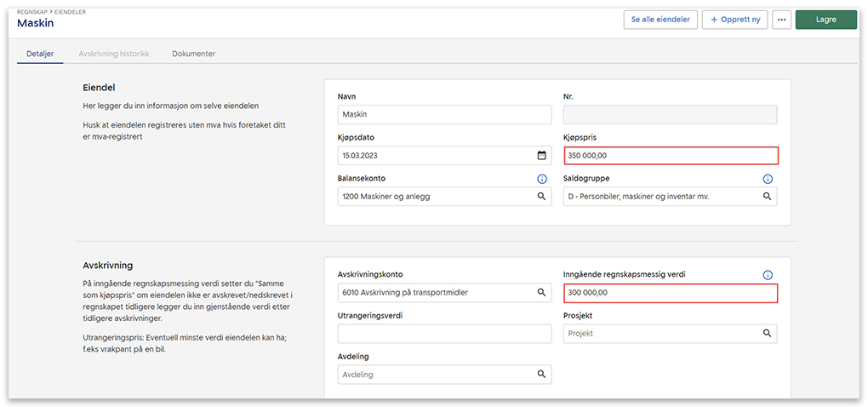Click the Prosjekt search magnifier icon

tap(767, 334)
